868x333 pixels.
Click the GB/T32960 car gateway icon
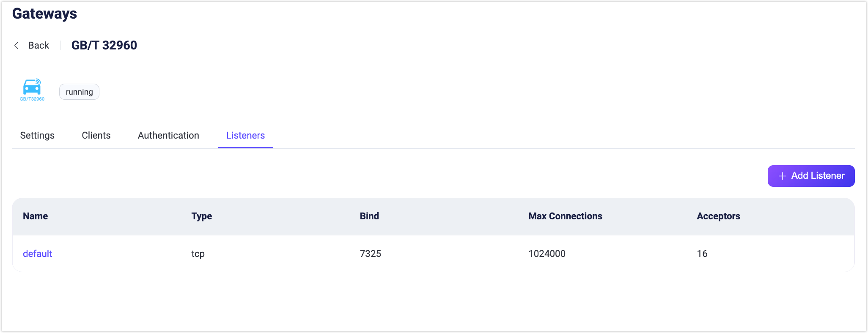[32, 89]
